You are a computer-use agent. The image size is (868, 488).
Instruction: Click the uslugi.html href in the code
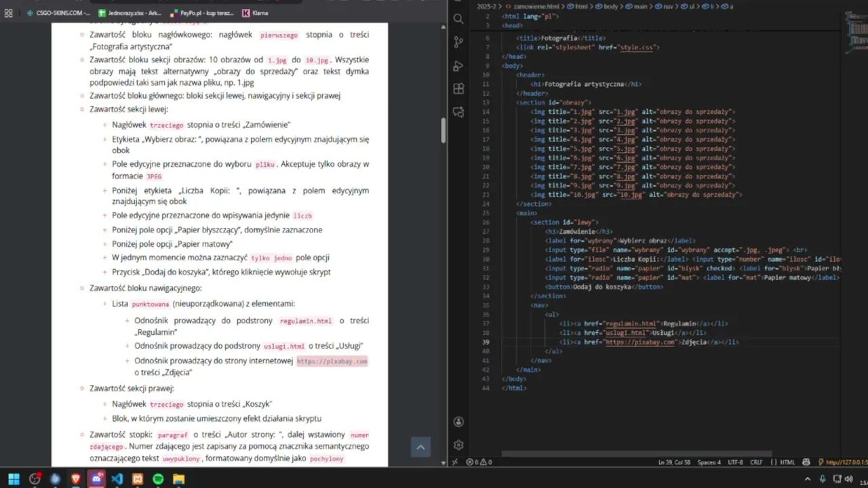pos(625,333)
